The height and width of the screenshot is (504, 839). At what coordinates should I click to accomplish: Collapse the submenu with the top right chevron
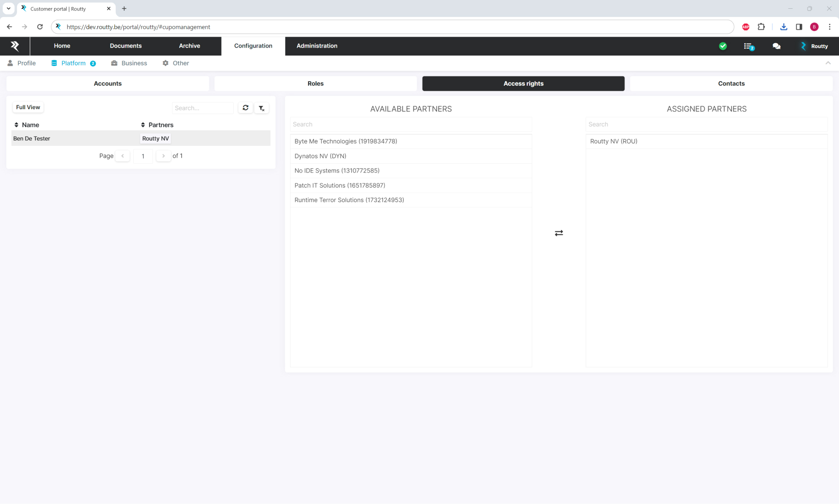tap(828, 63)
